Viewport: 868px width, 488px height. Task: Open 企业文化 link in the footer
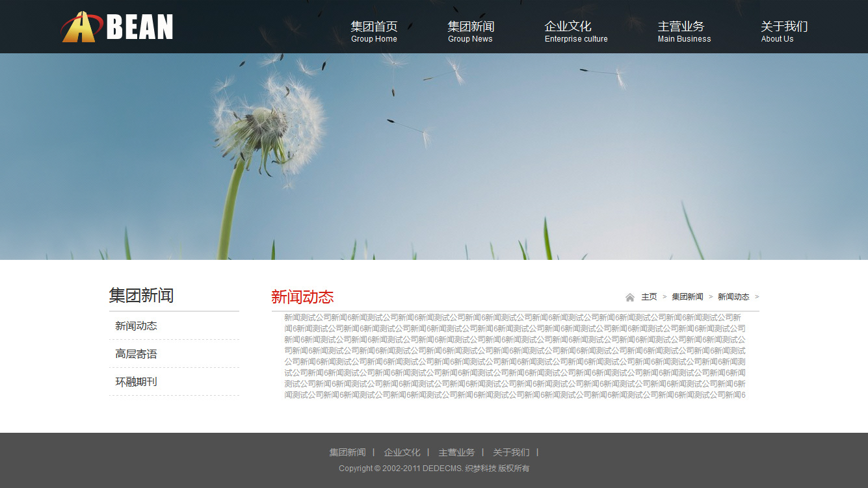tap(402, 452)
